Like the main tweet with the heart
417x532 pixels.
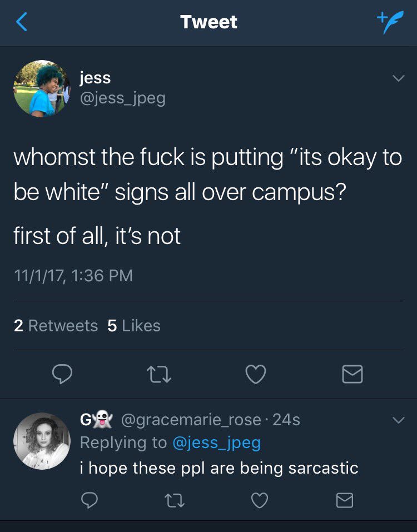tap(255, 374)
